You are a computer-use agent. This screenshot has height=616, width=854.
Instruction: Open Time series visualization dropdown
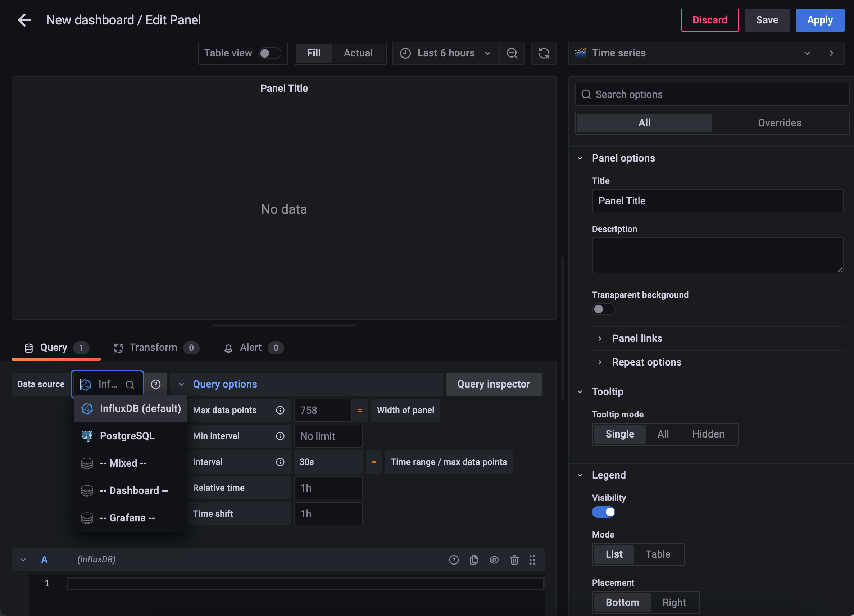point(693,53)
